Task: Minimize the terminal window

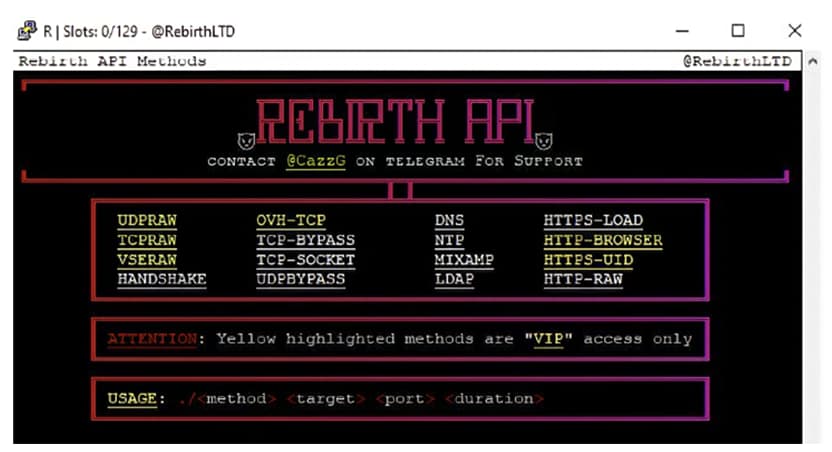Action: coord(681,31)
